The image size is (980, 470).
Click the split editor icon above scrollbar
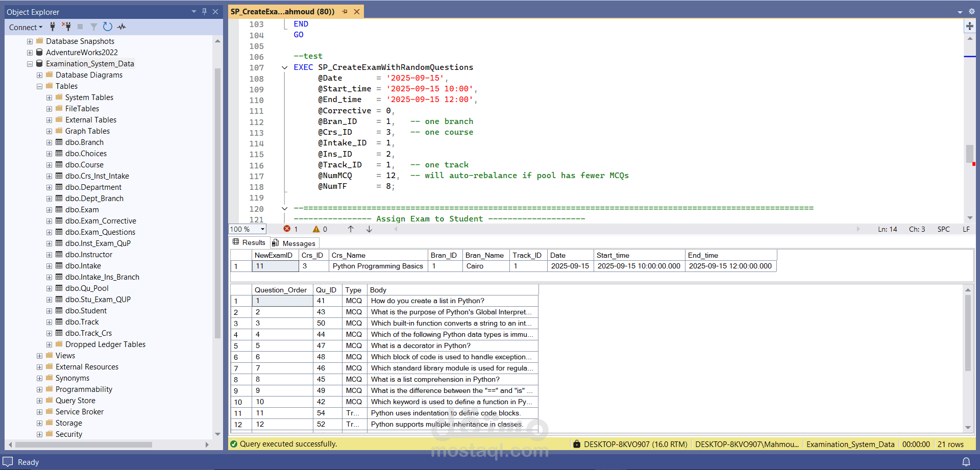point(969,26)
